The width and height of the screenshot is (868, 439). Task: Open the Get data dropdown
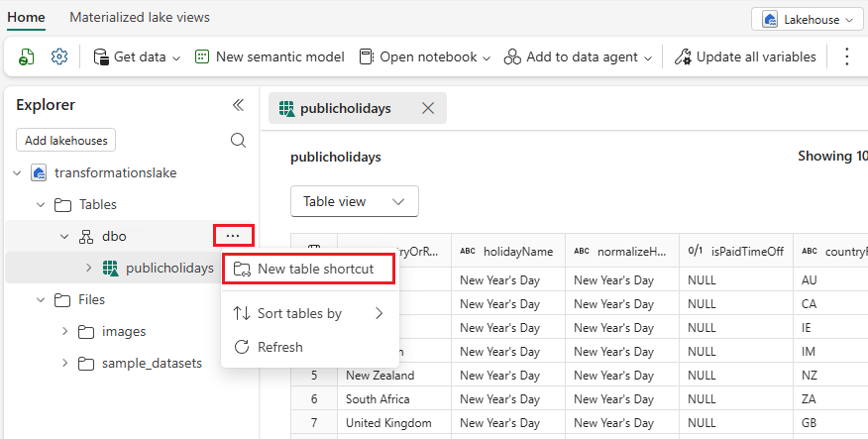pos(137,57)
